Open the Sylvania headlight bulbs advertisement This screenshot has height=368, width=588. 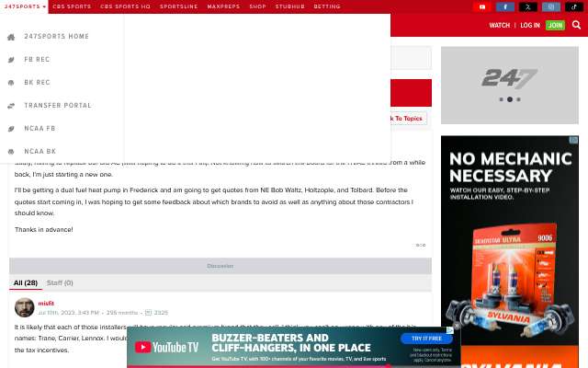tap(510, 251)
